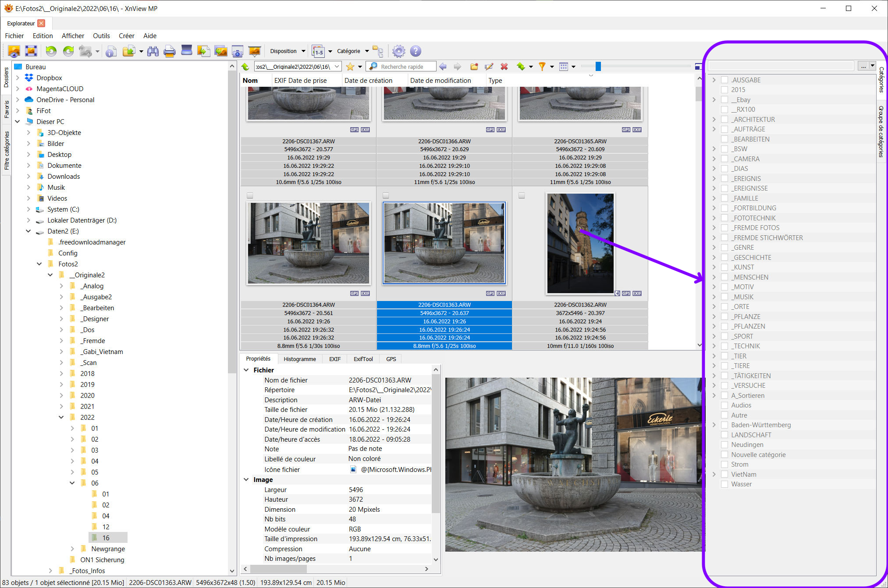Rotate image counter-clockwise using toolbar icon
The height and width of the screenshot is (588, 888).
point(51,51)
